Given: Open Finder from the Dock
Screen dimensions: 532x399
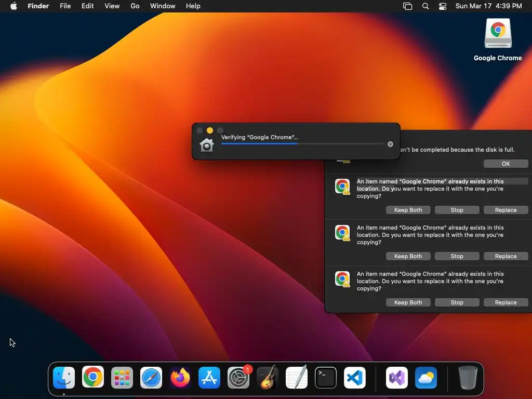Looking at the screenshot, I should (x=64, y=377).
